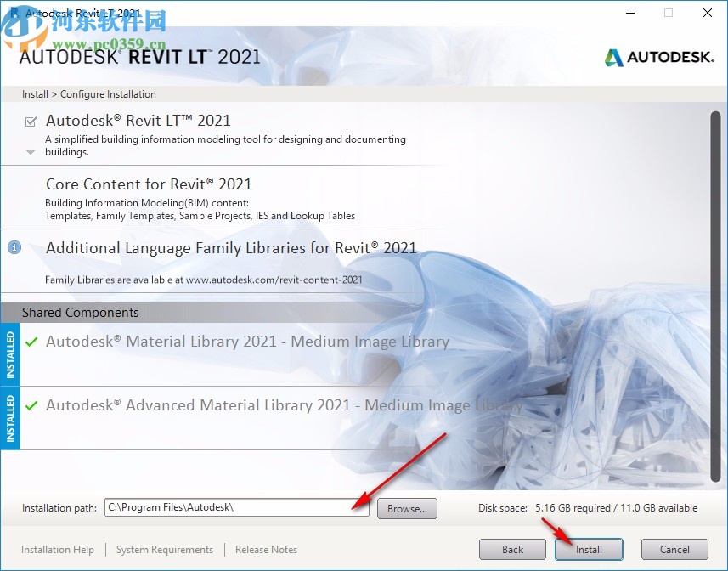View the System Requirements
Image resolution: width=728 pixels, height=571 pixels.
point(164,549)
